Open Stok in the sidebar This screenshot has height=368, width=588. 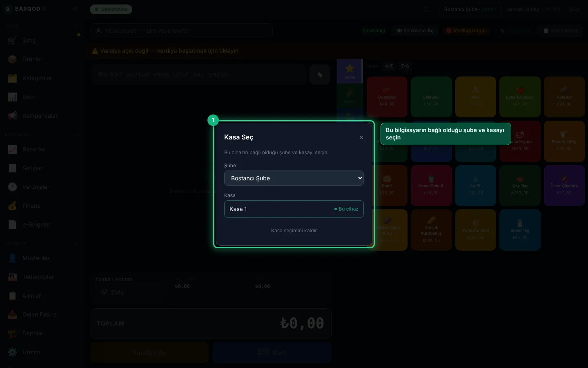42,97
